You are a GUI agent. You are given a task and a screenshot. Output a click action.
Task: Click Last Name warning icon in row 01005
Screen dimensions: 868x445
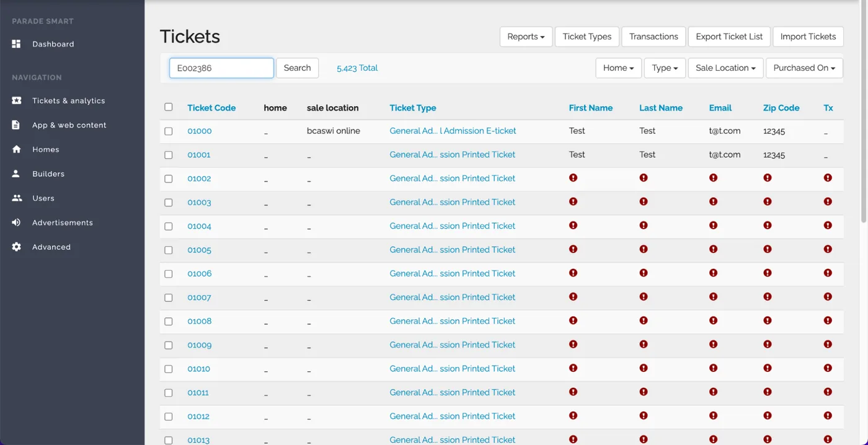644,249
